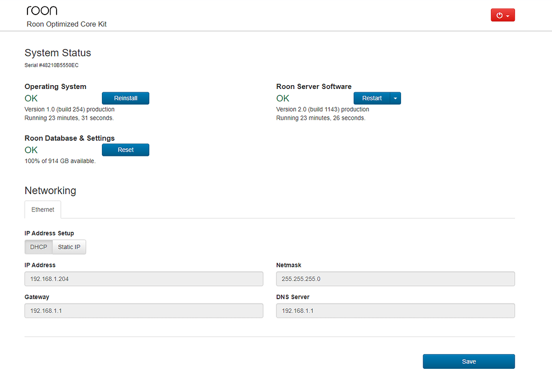The width and height of the screenshot is (552, 392).
Task: Click the red power icon
Action: (500, 15)
